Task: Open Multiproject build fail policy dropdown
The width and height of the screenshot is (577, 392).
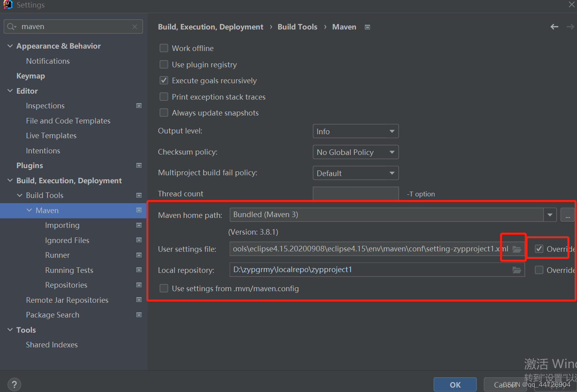Action: [x=356, y=173]
